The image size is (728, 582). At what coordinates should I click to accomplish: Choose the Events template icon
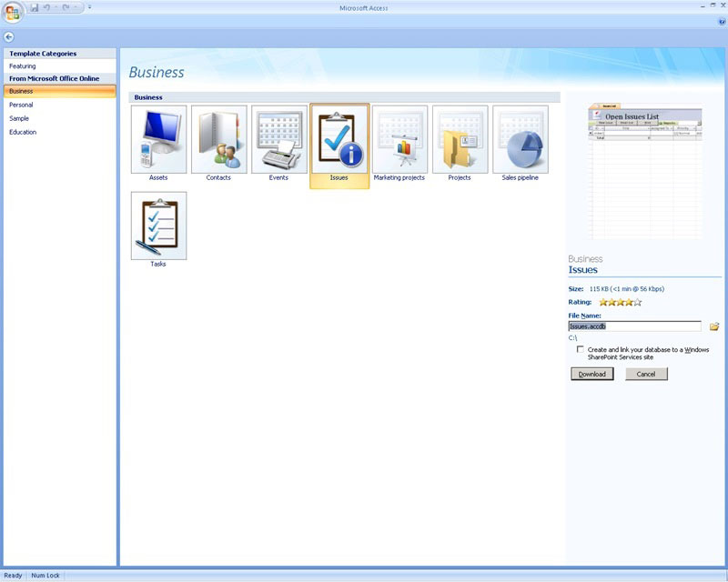coord(278,139)
